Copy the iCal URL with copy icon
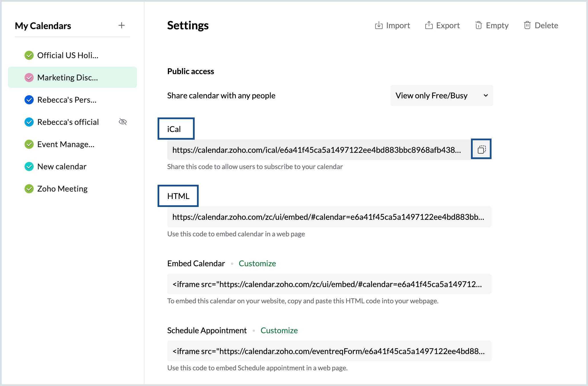Viewport: 588px width, 386px height. click(x=481, y=149)
